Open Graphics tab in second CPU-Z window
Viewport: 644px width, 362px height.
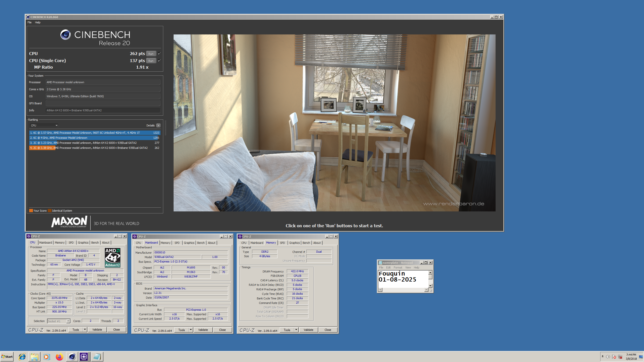[x=189, y=243]
